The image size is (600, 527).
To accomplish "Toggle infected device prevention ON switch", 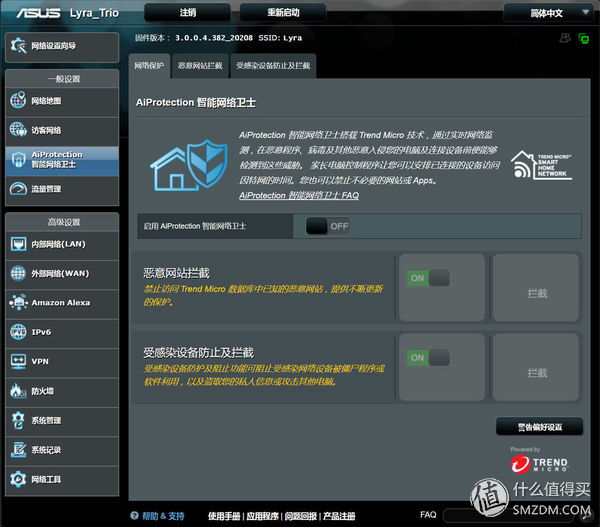I will click(428, 357).
